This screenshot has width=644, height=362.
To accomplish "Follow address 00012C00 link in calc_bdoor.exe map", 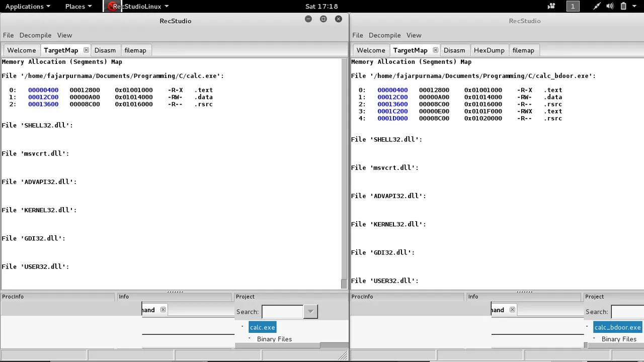I will 392,97.
